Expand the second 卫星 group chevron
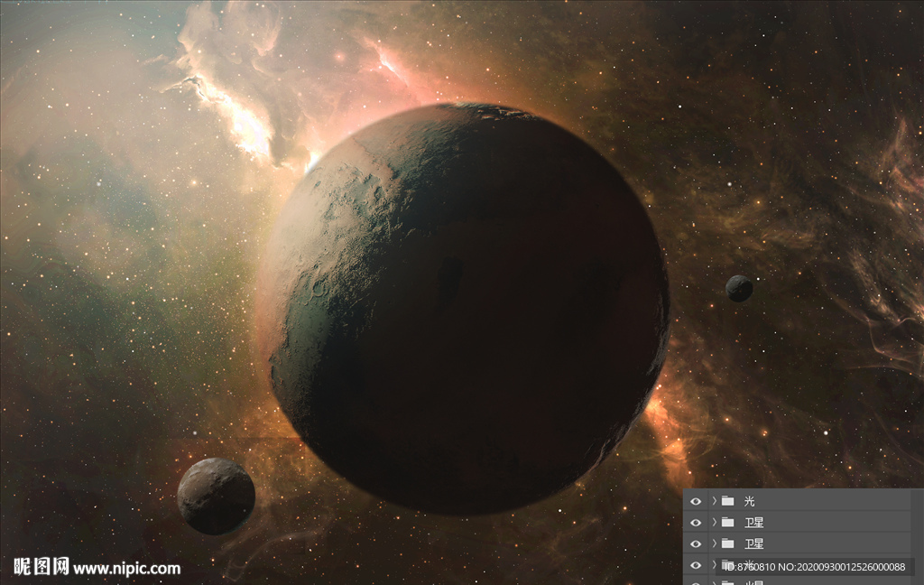 click(x=715, y=543)
